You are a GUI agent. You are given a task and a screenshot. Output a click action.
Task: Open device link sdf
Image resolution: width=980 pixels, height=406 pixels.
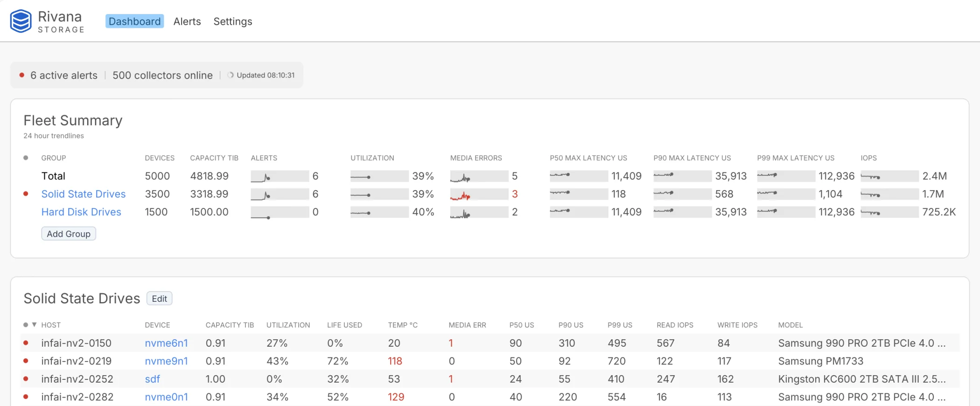153,379
